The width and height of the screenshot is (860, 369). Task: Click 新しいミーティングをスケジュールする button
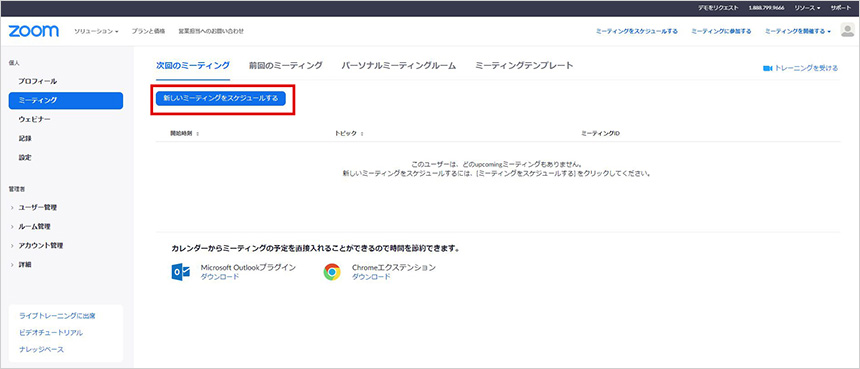(x=220, y=98)
